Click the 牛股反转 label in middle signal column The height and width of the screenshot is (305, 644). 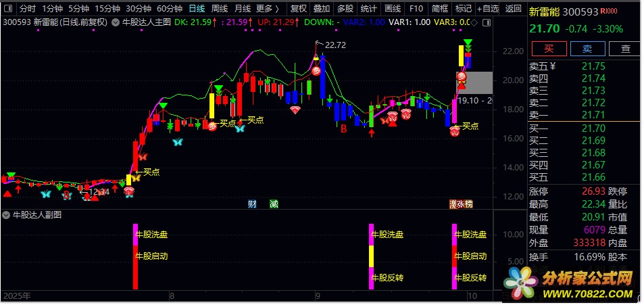(x=387, y=278)
